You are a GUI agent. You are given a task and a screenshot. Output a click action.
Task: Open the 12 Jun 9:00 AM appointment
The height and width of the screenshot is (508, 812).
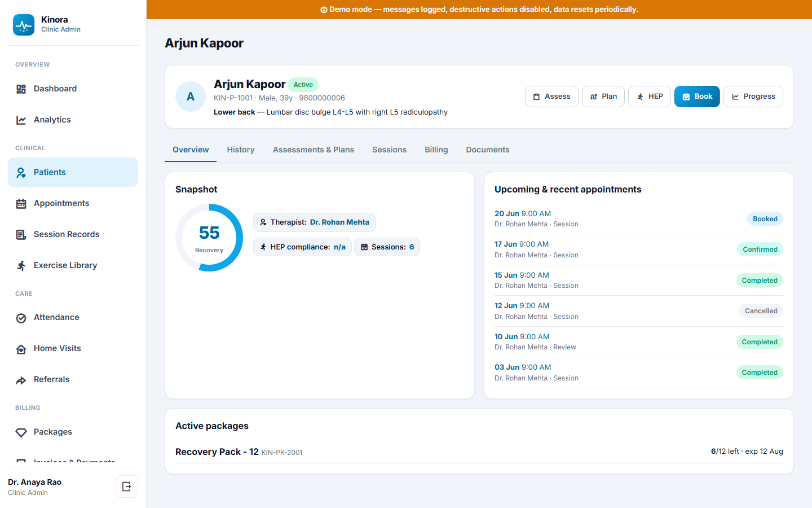639,311
